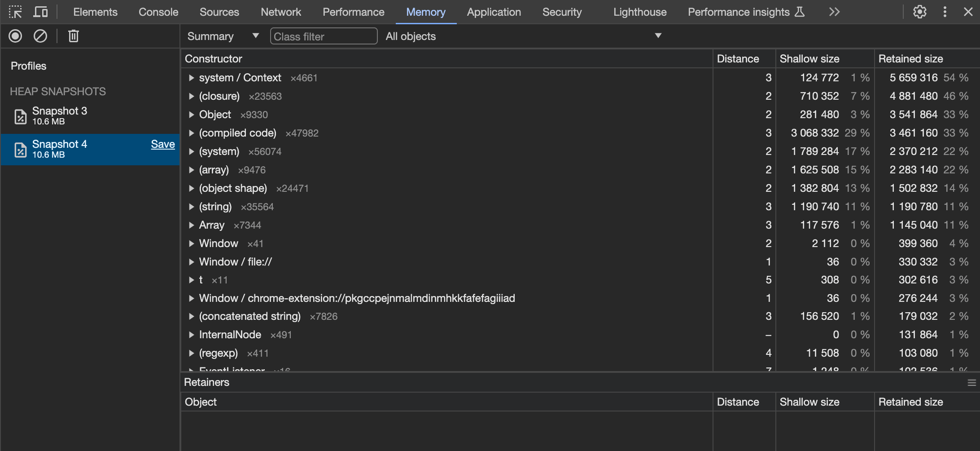Screen dimensions: 980x451
Task: Save Snapshot 4 via Save link
Action: point(163,144)
